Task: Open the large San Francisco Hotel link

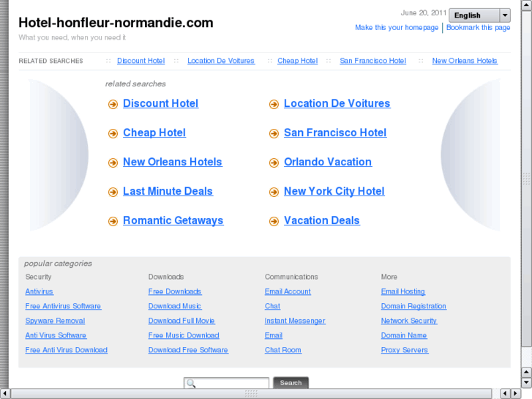Action: pyautogui.click(x=335, y=133)
